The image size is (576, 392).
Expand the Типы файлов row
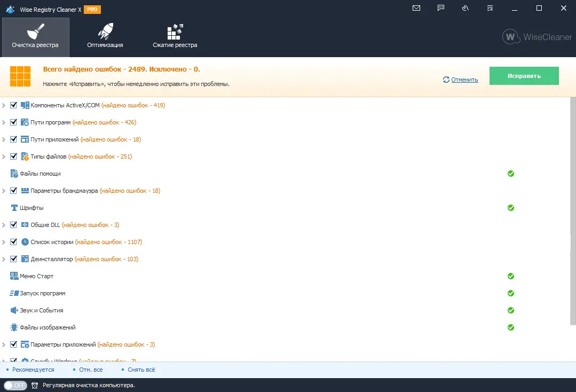(x=4, y=156)
